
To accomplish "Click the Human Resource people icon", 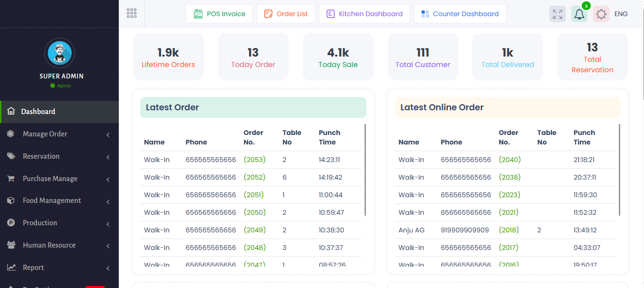I will click(11, 245).
